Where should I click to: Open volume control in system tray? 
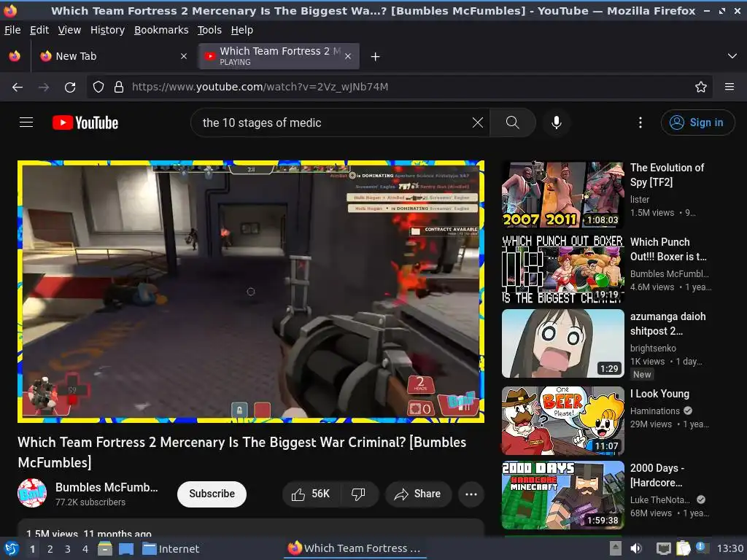coord(636,549)
